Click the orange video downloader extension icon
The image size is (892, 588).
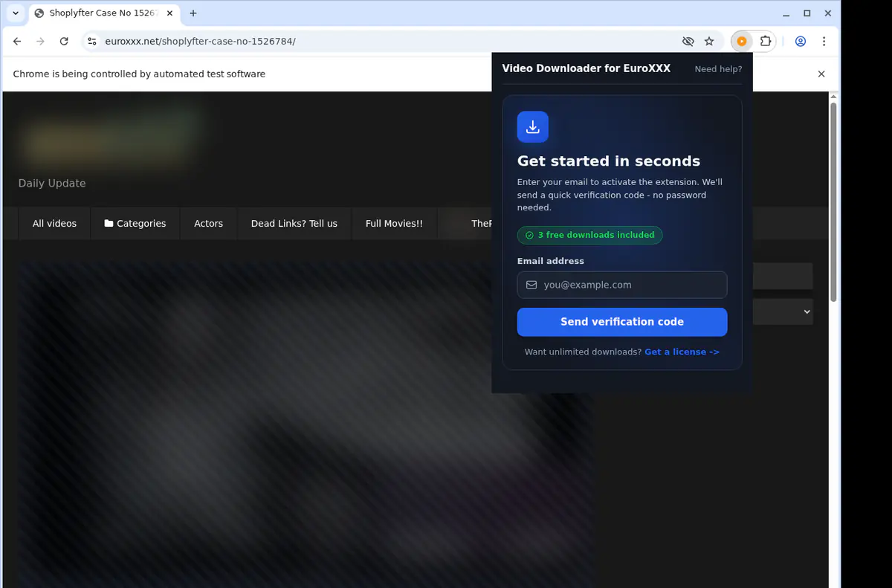coord(741,42)
